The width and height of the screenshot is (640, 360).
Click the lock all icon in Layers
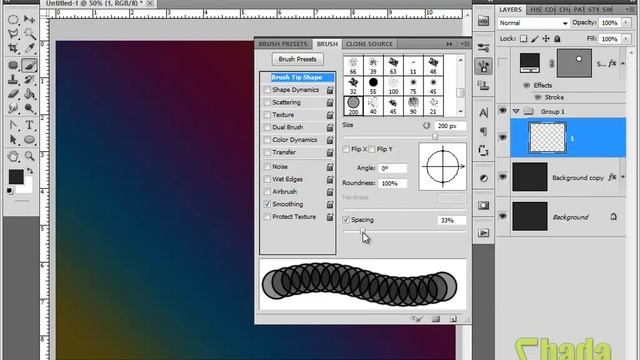[x=557, y=39]
